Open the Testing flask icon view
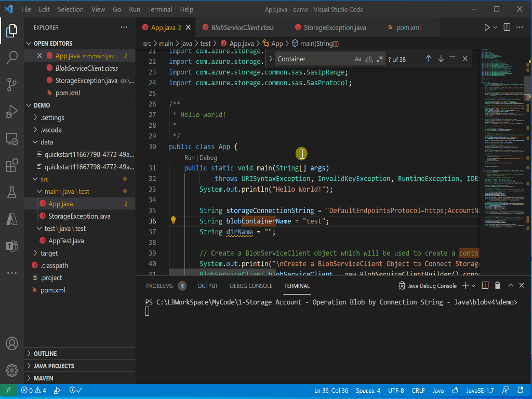This screenshot has width=532, height=399. 11,193
